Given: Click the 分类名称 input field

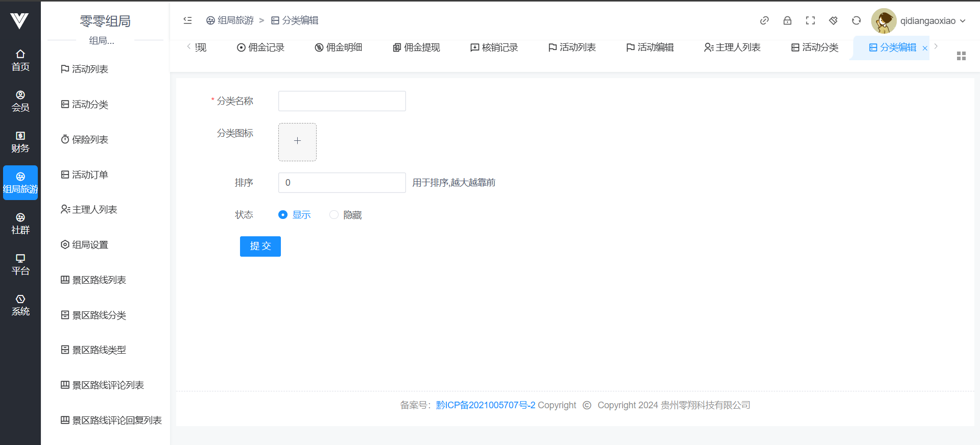Looking at the screenshot, I should point(342,101).
